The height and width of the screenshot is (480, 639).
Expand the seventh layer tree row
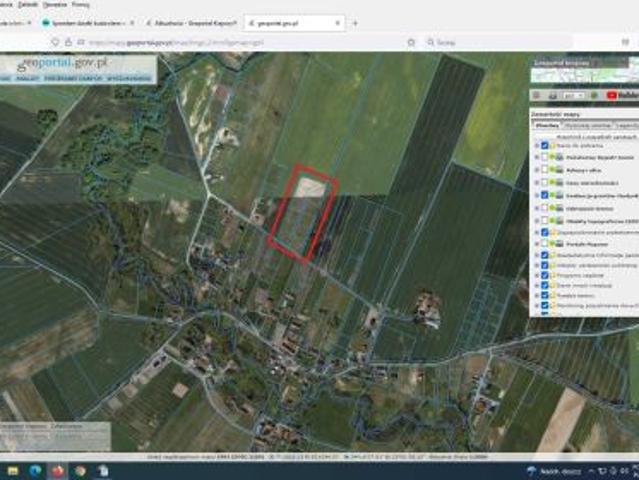pos(537,220)
